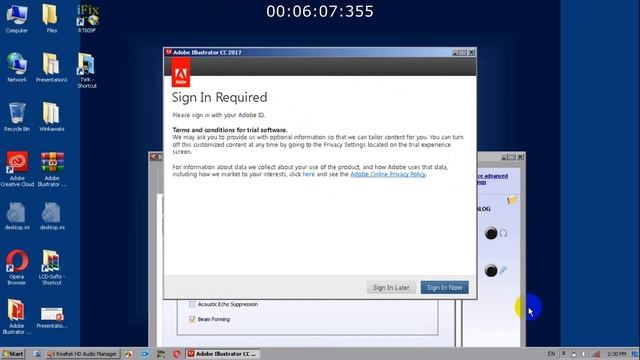Select the desktop.ini file under WinRAR archive
This screenshot has width=640, height=360.
(x=52, y=216)
